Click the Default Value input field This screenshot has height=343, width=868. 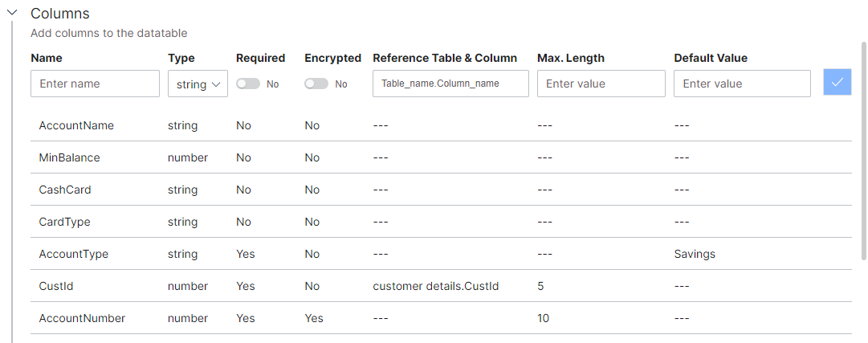[742, 84]
